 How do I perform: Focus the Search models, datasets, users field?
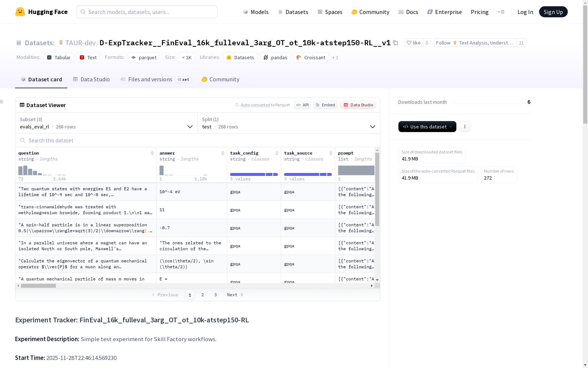coord(147,12)
